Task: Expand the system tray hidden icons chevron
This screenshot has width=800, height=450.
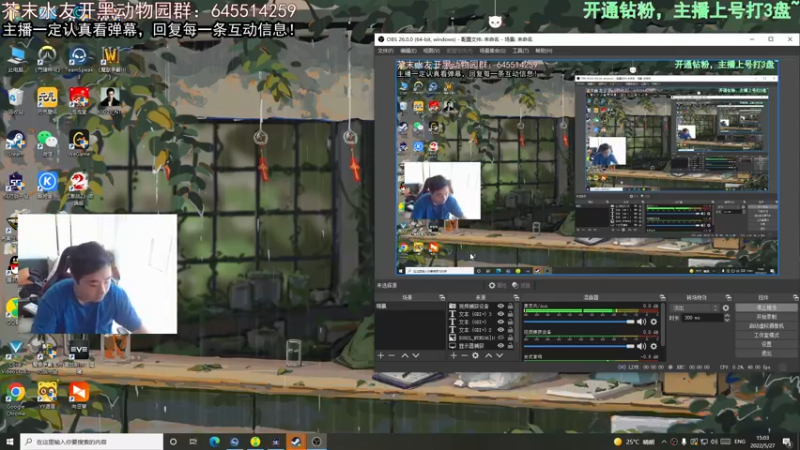Action: [x=664, y=441]
